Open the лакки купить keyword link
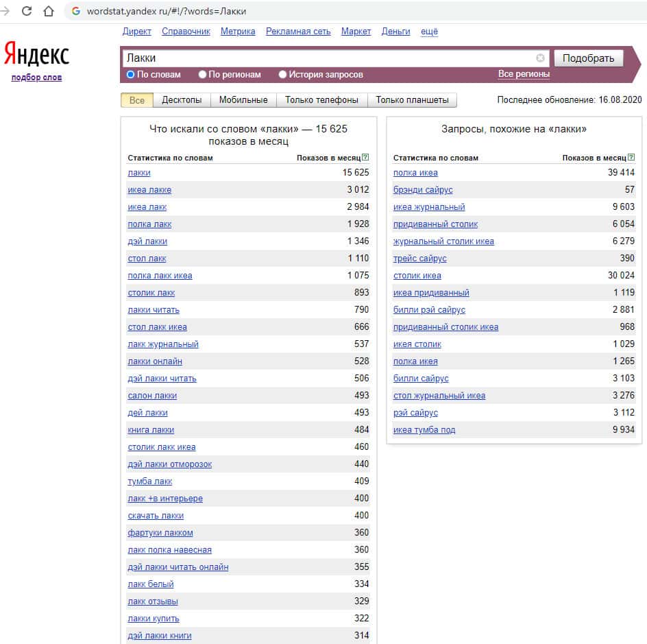 click(154, 619)
